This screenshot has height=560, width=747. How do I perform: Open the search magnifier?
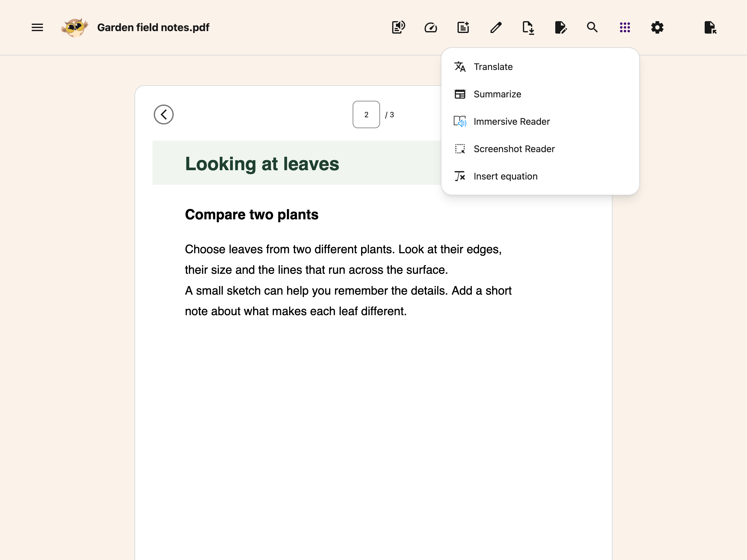(x=592, y=27)
